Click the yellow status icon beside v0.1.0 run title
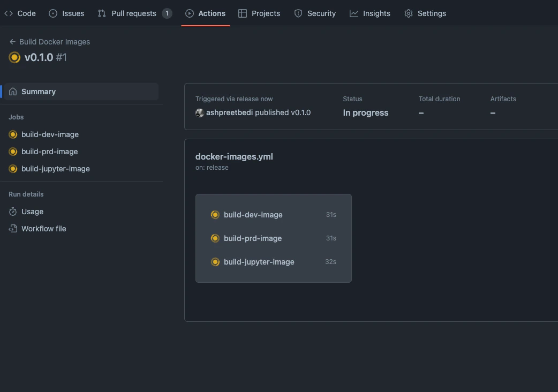 [x=14, y=57]
